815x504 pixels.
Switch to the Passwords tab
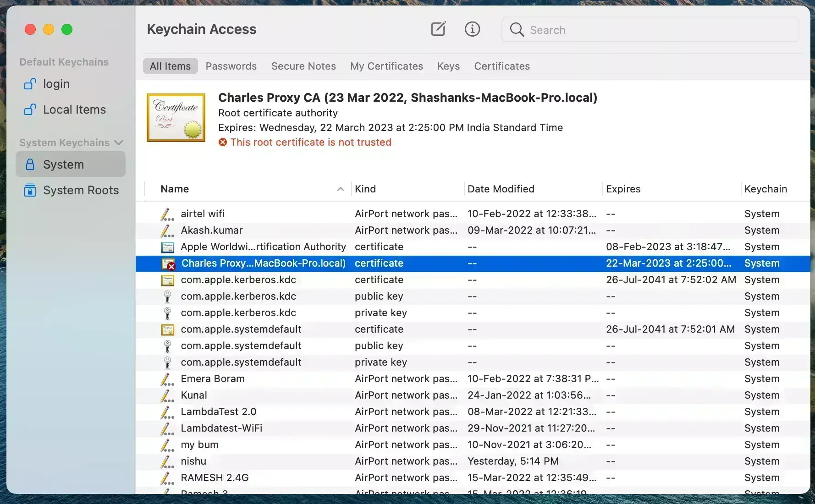pos(231,66)
